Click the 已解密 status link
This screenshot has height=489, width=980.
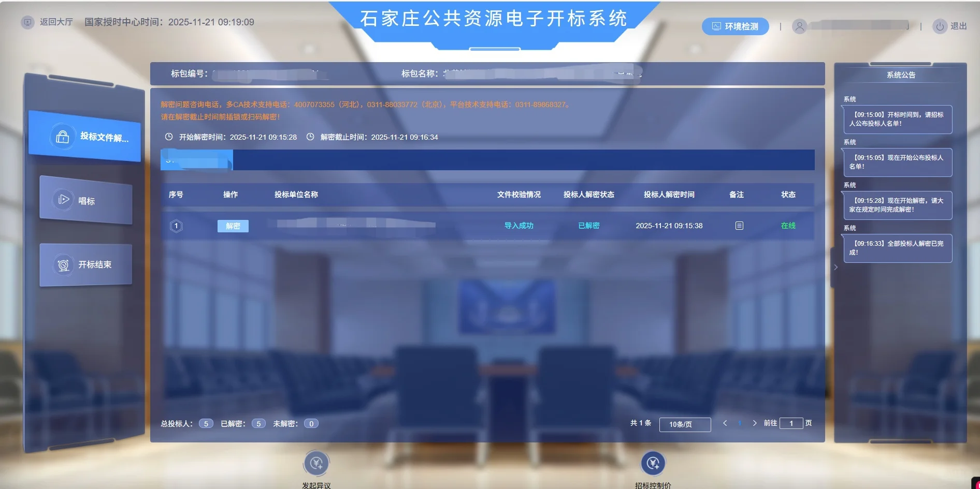pyautogui.click(x=588, y=225)
